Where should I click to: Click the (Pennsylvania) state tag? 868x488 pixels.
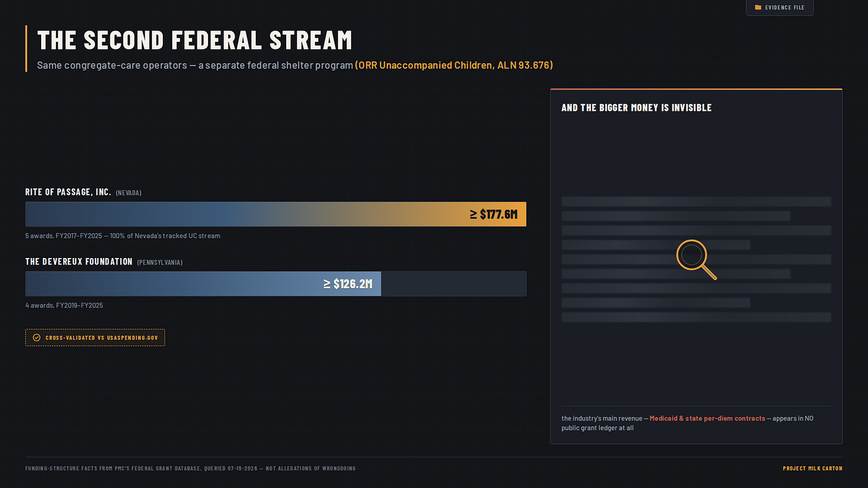(x=160, y=263)
